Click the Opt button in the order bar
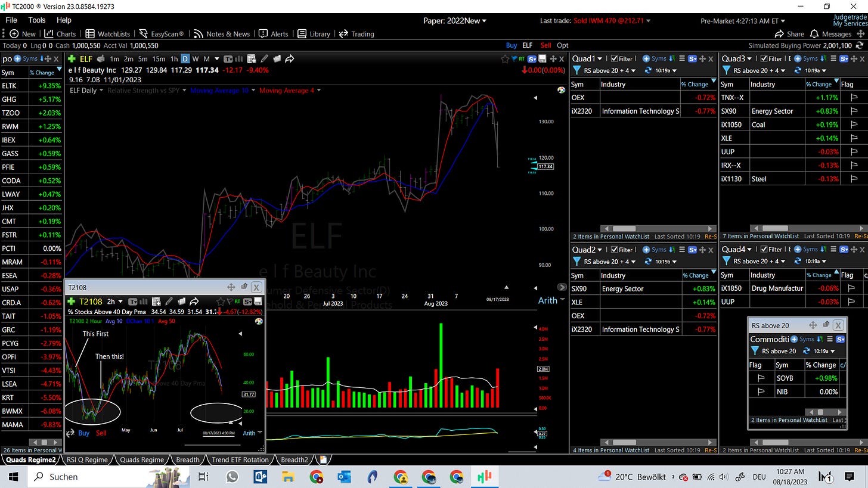 (x=563, y=45)
